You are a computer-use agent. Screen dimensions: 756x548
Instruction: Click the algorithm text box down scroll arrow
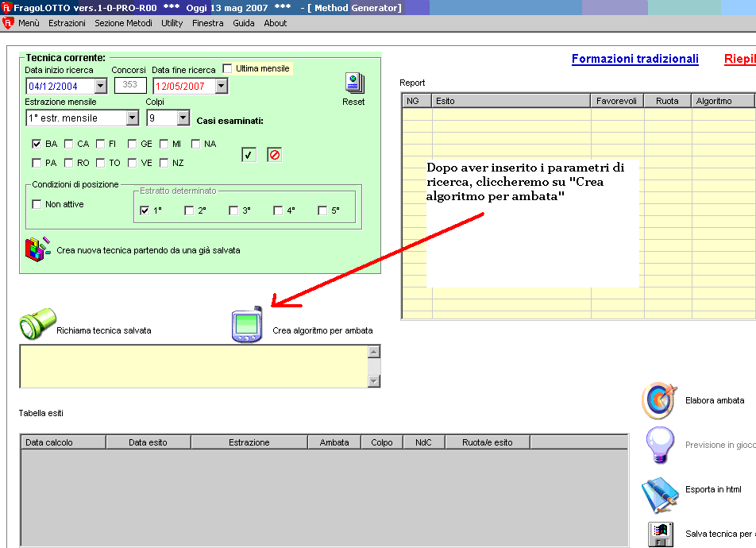[x=375, y=381]
